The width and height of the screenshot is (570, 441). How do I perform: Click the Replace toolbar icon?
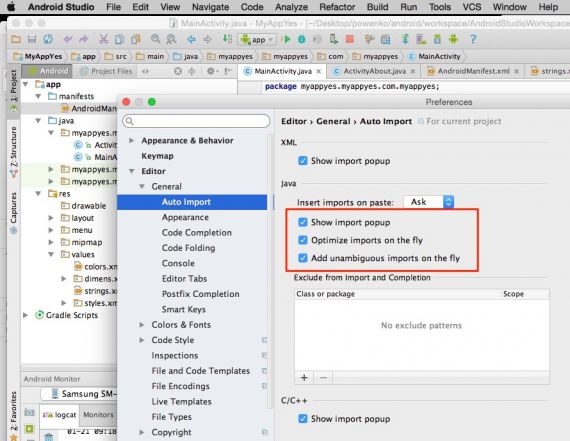click(171, 39)
